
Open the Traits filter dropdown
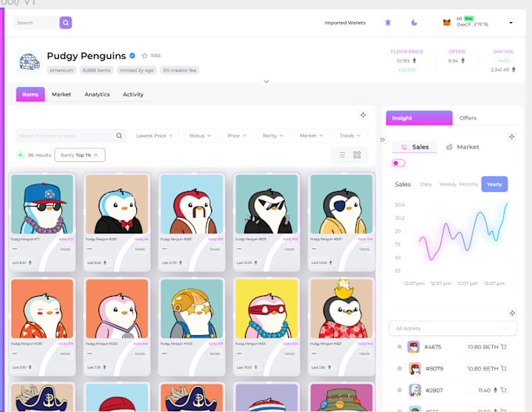tap(350, 136)
